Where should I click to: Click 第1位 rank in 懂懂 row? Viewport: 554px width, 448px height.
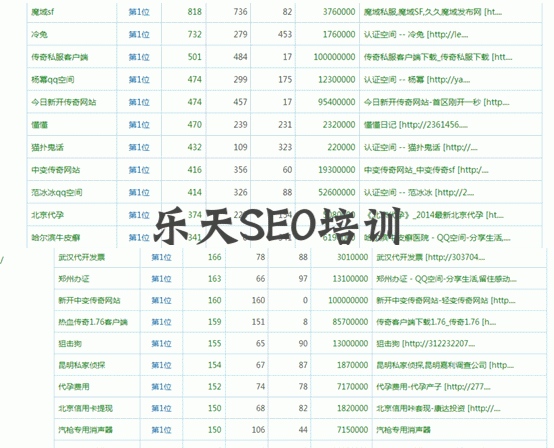[x=139, y=125]
